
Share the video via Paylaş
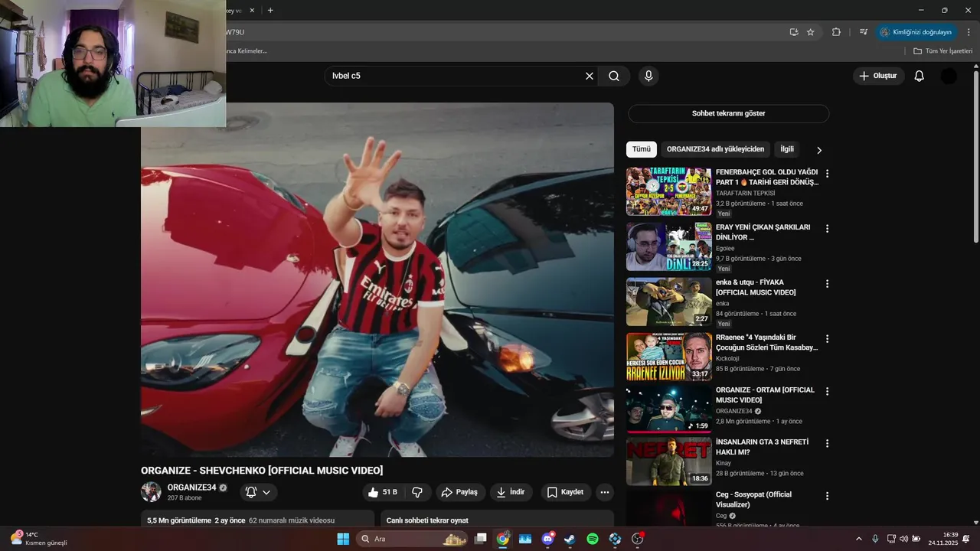coord(461,492)
